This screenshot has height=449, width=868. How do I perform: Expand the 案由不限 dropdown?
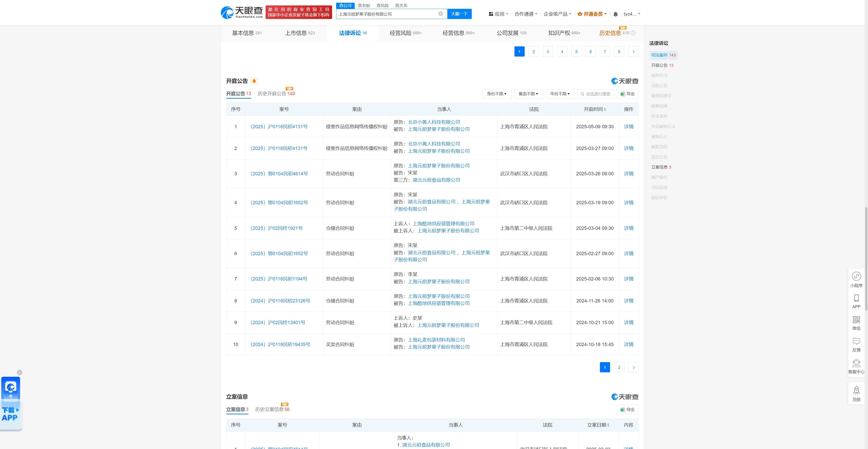click(x=529, y=94)
